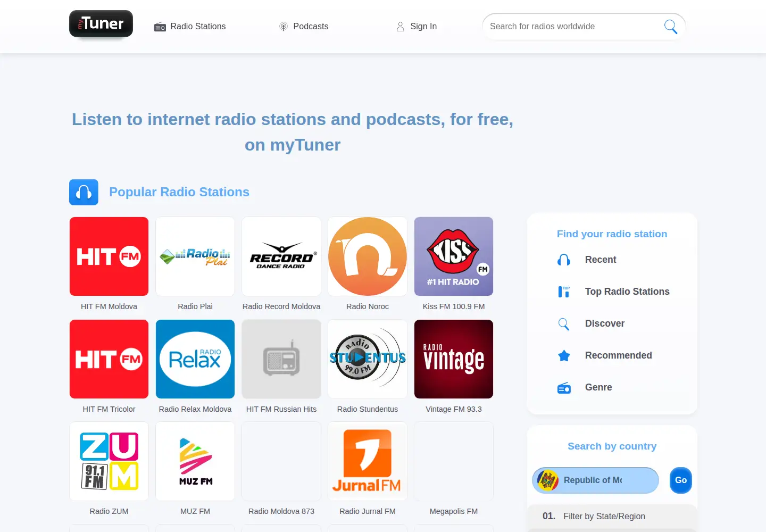Open the Radio ZUM logo
The image size is (766, 532).
(109, 461)
